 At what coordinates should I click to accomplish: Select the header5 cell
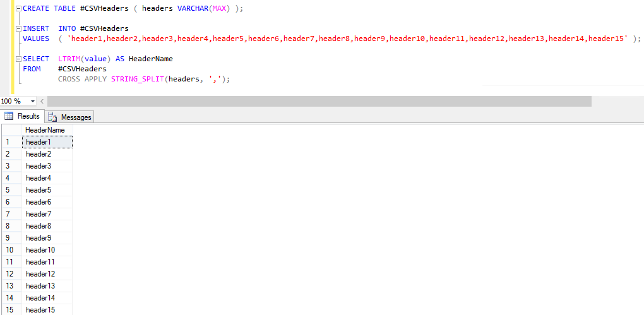47,190
